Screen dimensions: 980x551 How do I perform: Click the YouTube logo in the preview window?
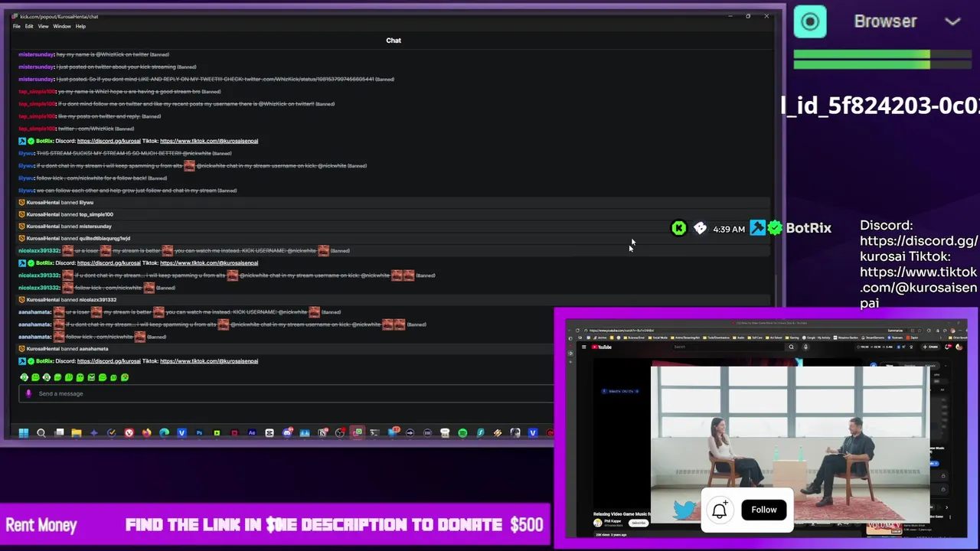(602, 347)
